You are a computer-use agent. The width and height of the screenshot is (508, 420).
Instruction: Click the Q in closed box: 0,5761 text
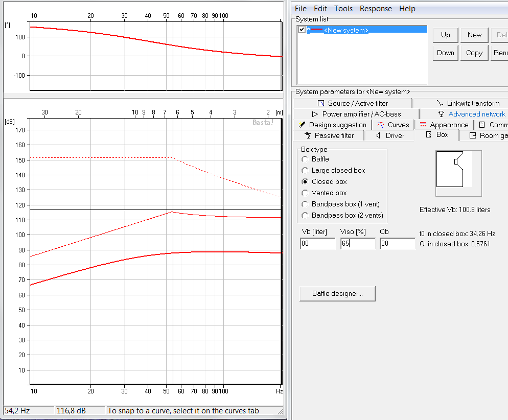point(454,244)
